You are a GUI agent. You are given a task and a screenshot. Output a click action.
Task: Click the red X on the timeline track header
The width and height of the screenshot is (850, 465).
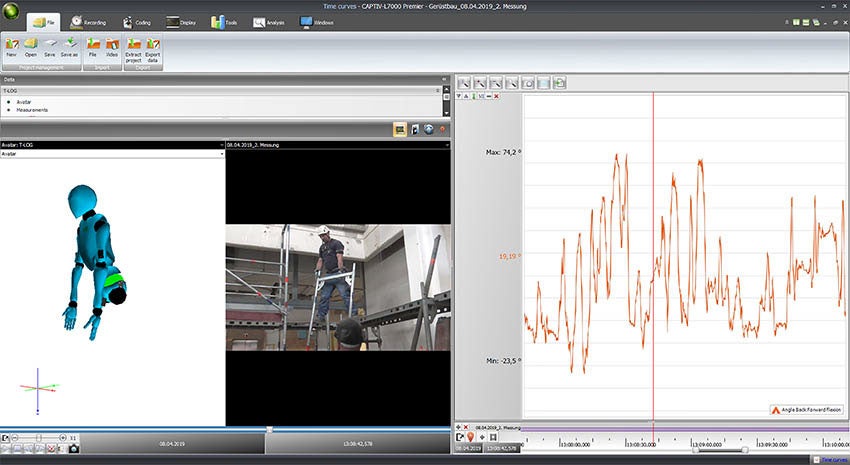465,428
